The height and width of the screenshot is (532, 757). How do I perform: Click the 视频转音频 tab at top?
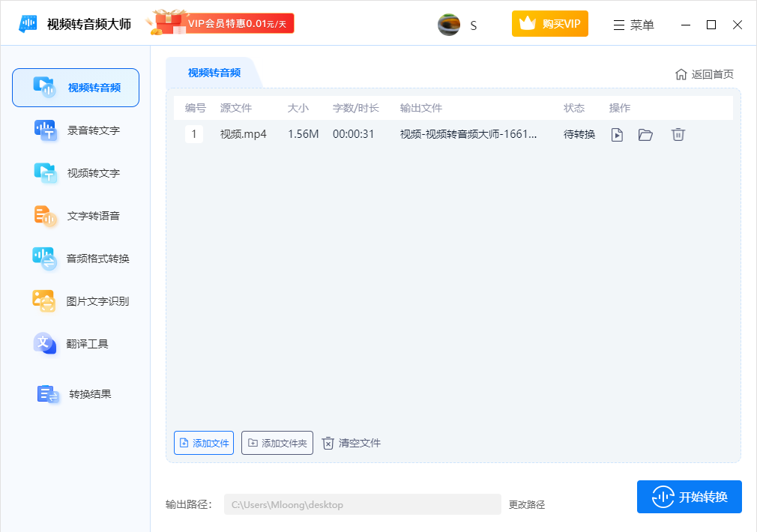pyautogui.click(x=214, y=73)
